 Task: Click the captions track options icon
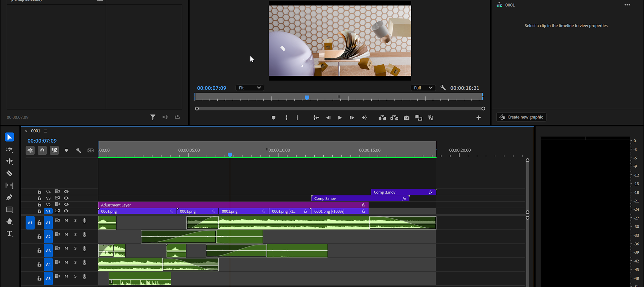[x=91, y=150]
